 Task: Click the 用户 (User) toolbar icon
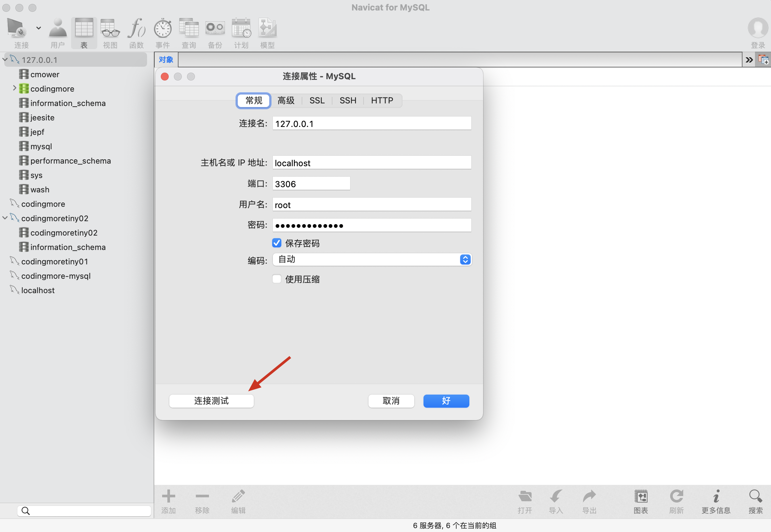click(x=58, y=28)
